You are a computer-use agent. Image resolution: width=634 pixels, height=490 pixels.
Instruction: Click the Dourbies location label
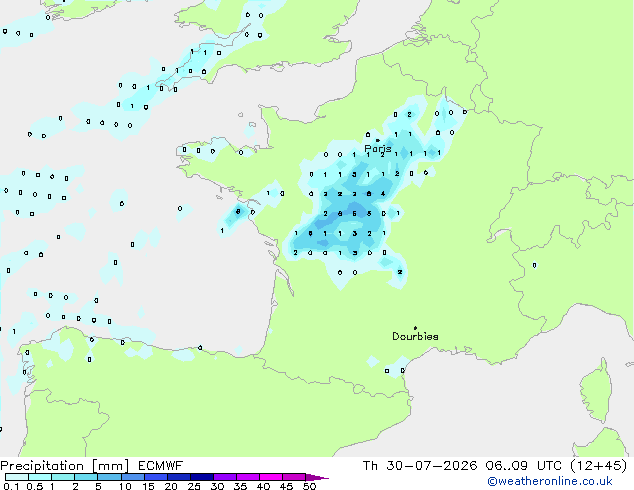415,336
